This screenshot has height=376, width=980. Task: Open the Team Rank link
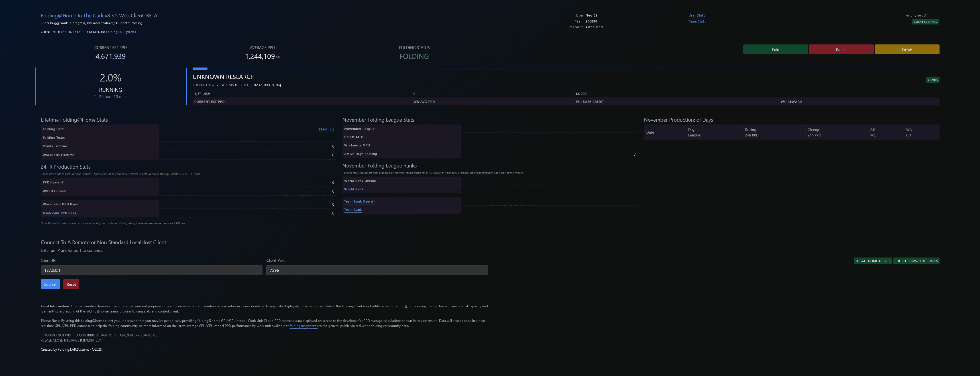click(353, 210)
